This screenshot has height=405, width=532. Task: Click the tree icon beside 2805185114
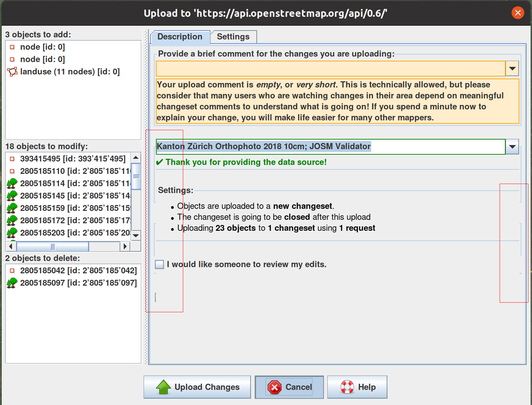pyautogui.click(x=12, y=183)
